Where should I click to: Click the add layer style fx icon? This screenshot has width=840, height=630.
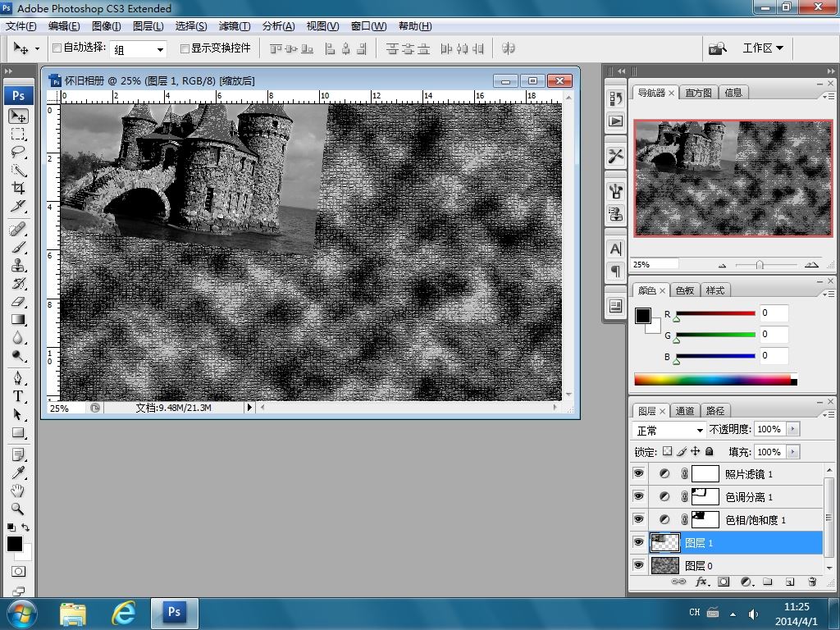click(x=701, y=582)
